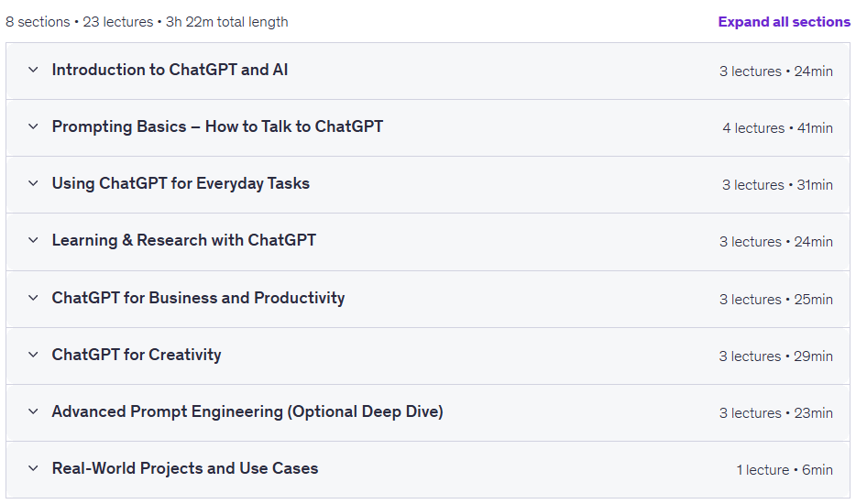Select ChatGPT for Creativity section title

[137, 355]
